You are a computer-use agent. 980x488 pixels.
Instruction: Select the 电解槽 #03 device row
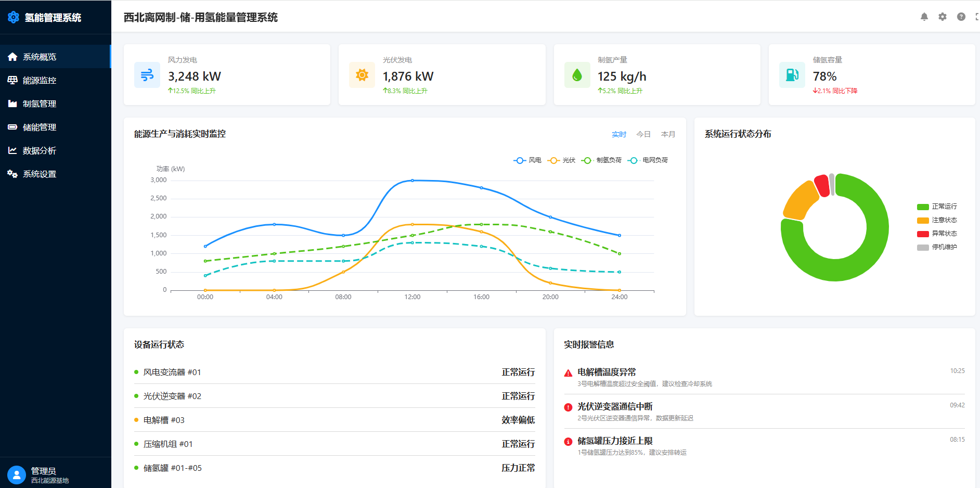333,419
